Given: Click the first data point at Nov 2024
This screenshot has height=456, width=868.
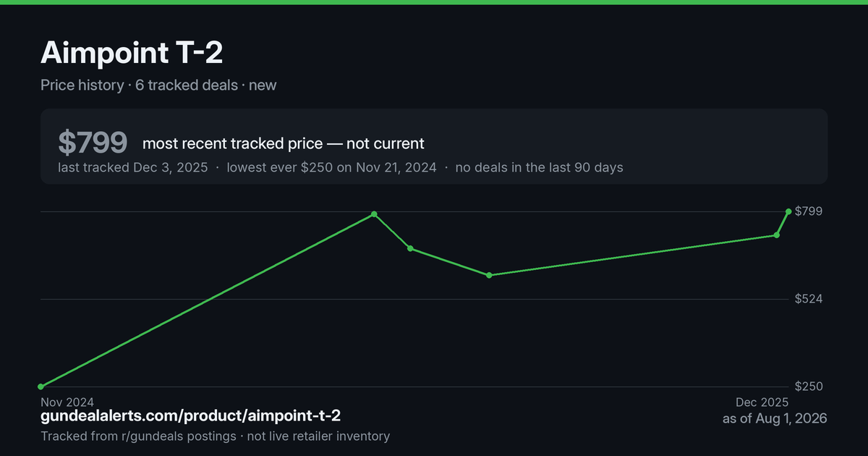Looking at the screenshot, I should (x=41, y=387).
